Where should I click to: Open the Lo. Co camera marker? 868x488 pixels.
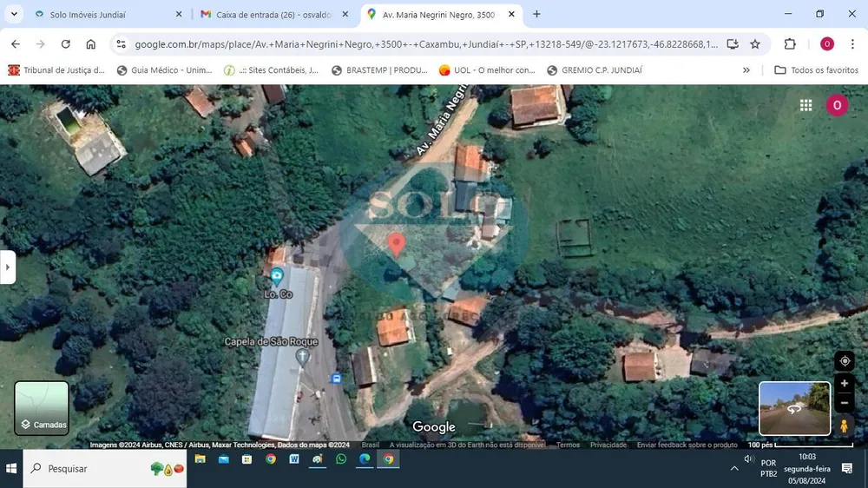(277, 276)
